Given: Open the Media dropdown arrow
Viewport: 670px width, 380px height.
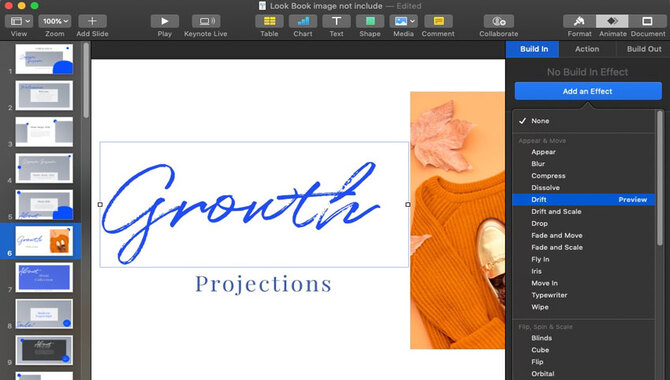Looking at the screenshot, I should pos(412,21).
